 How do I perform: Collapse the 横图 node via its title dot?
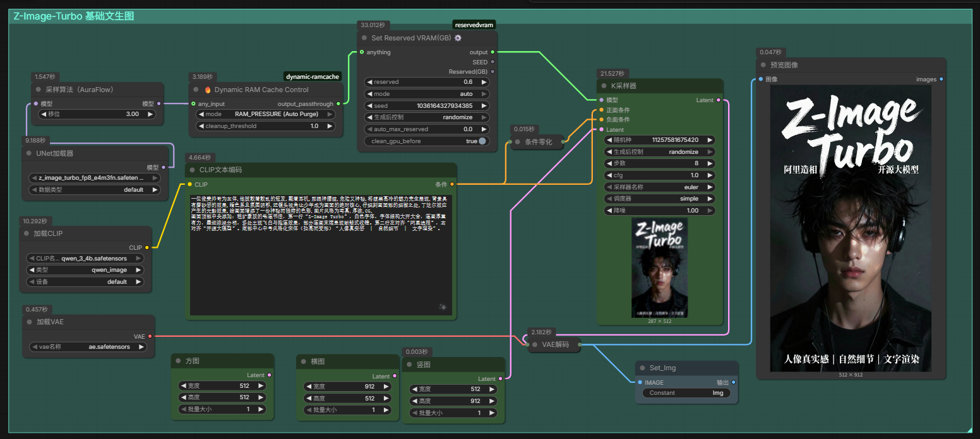302,361
